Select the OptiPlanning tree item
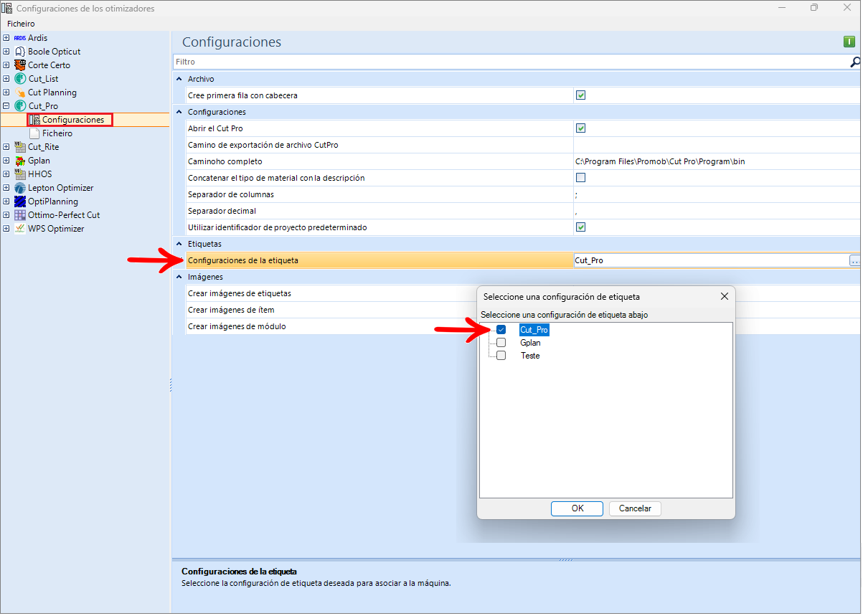Image resolution: width=863 pixels, height=616 pixels. (x=53, y=202)
